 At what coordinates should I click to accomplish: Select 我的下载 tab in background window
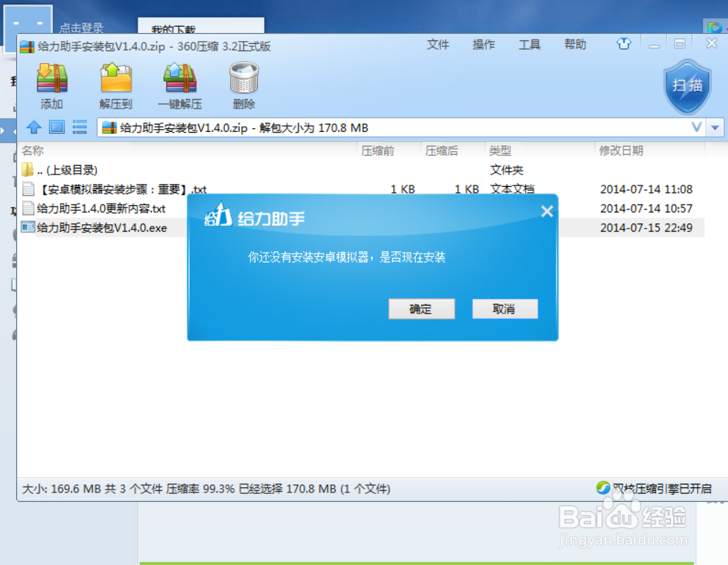point(201,26)
